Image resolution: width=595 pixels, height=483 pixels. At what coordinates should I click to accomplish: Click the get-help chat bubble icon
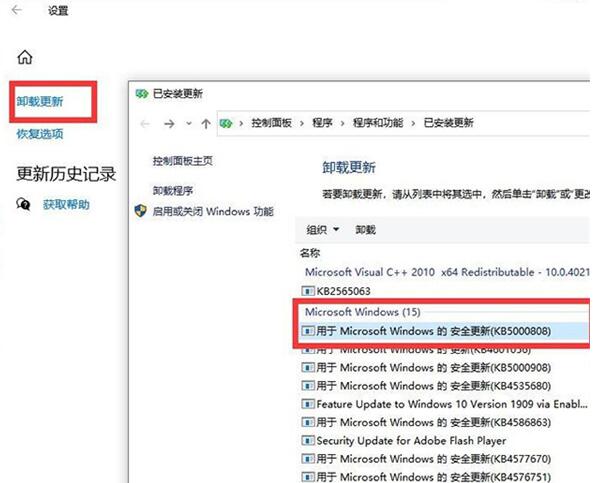(x=23, y=204)
